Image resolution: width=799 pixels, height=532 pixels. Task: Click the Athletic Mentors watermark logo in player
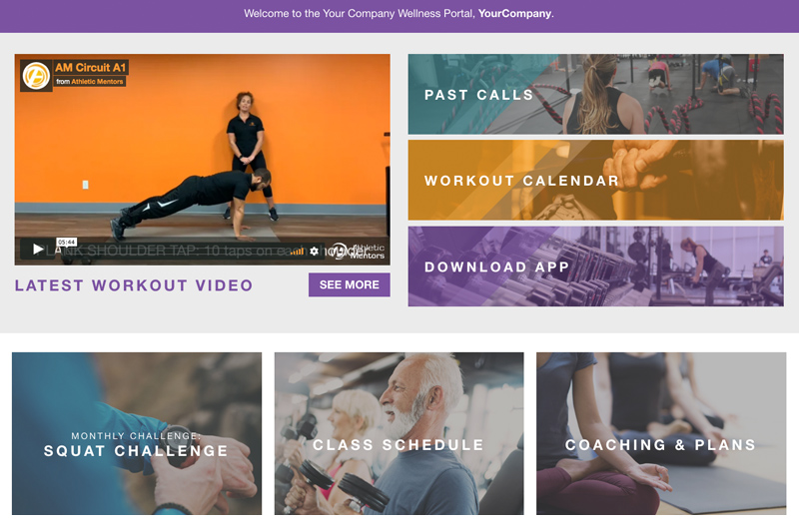click(357, 251)
